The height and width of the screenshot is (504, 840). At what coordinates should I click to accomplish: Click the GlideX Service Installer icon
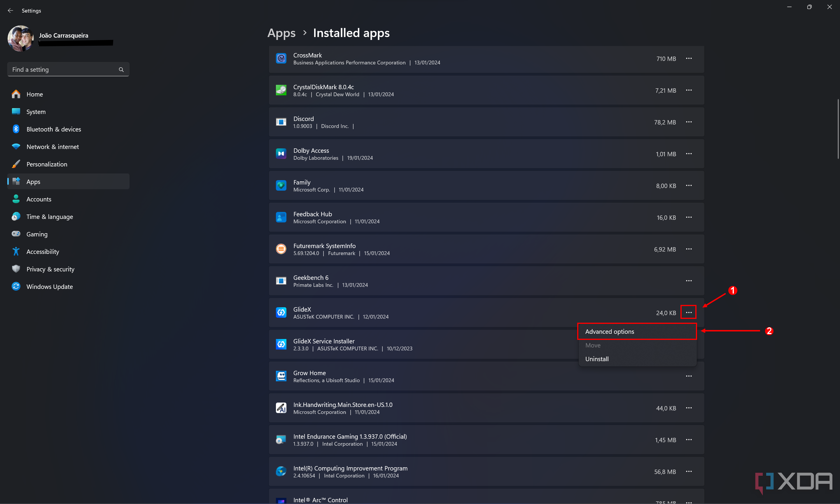click(281, 344)
